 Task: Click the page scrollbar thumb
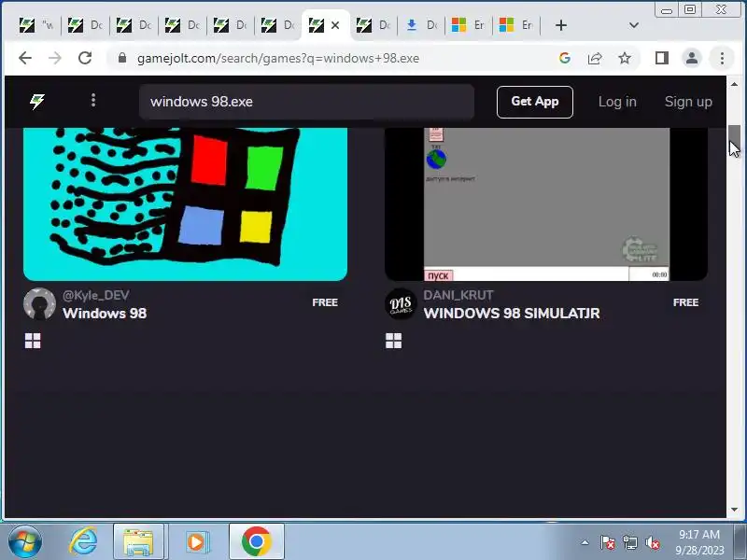point(734,139)
